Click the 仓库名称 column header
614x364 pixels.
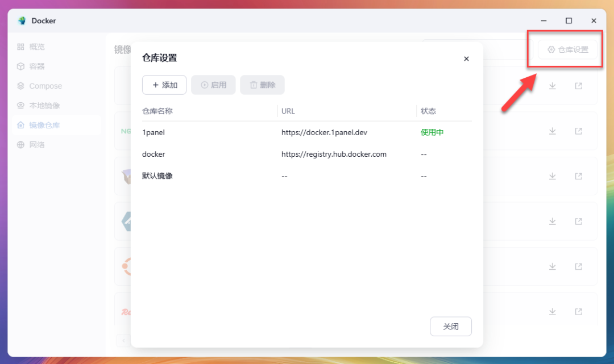[157, 111]
